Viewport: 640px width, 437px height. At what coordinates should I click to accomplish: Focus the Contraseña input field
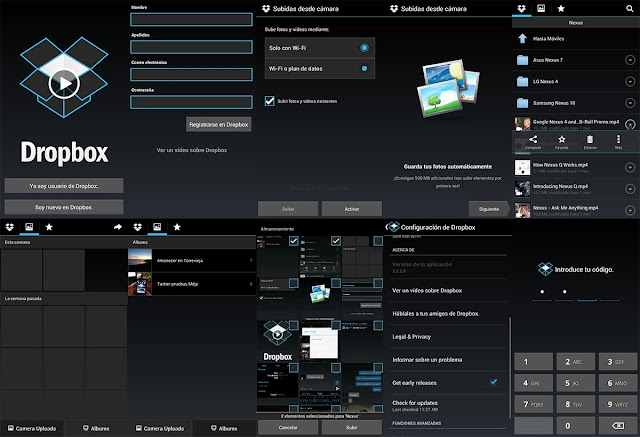point(191,102)
